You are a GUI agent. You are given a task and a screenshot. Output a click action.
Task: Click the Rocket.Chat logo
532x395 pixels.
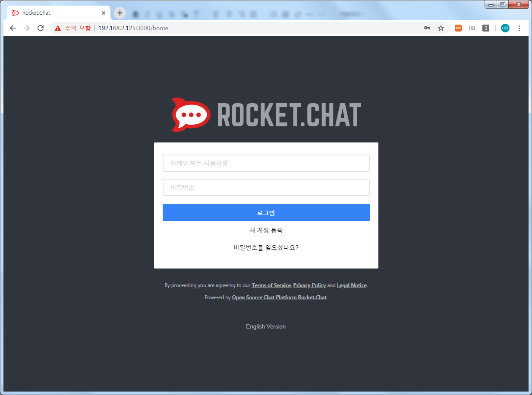[x=266, y=115]
